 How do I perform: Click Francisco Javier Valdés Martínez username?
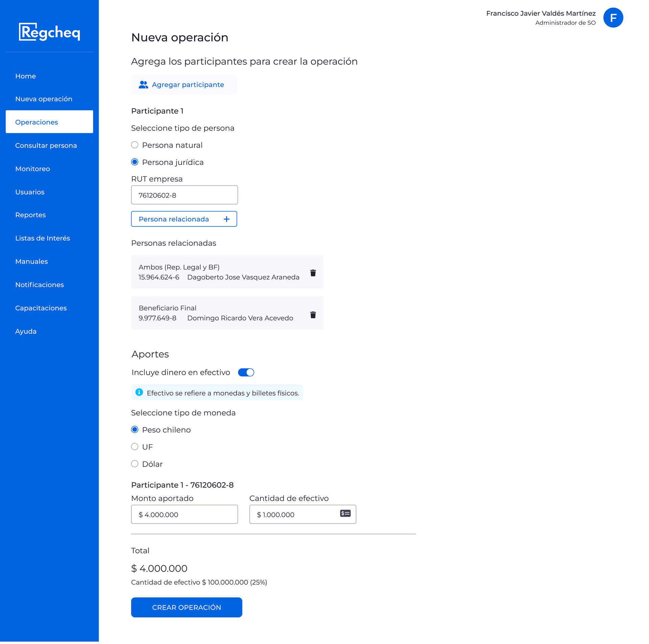point(540,14)
